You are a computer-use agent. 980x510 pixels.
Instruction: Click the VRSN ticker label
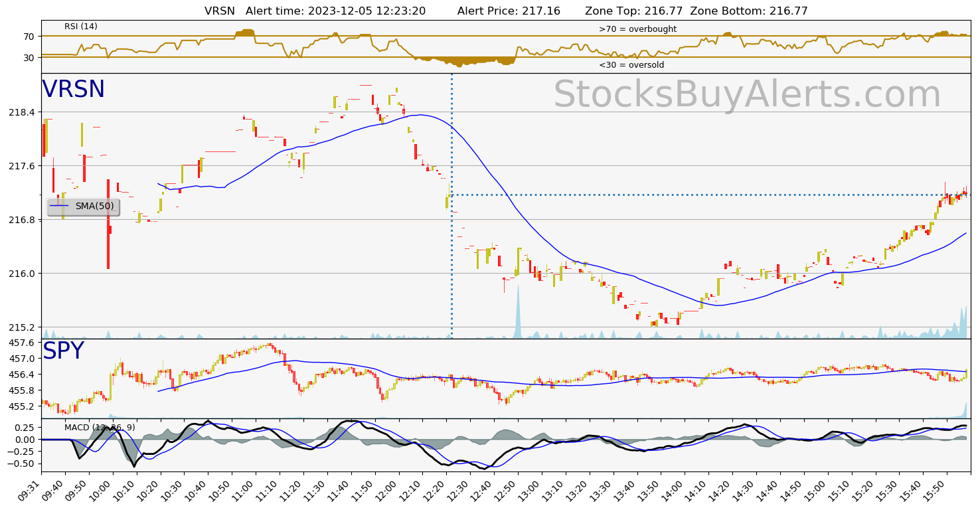[x=74, y=90]
